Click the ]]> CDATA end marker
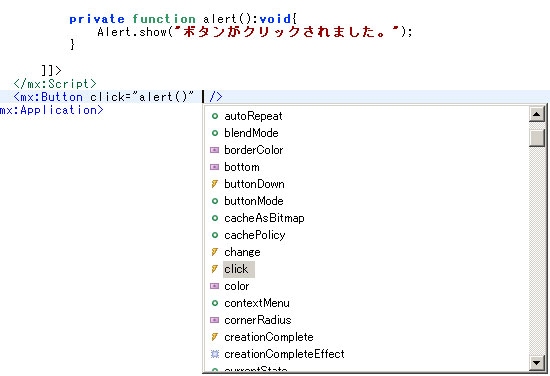 click(51, 70)
